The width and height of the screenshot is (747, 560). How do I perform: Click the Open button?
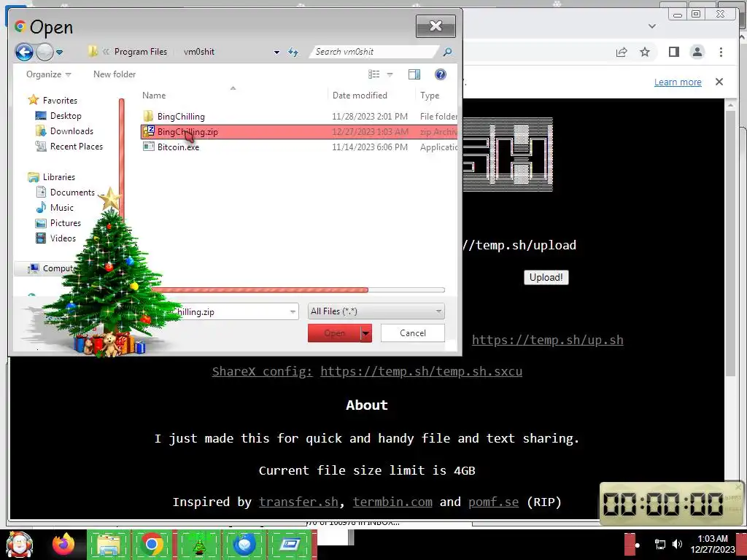[334, 332]
